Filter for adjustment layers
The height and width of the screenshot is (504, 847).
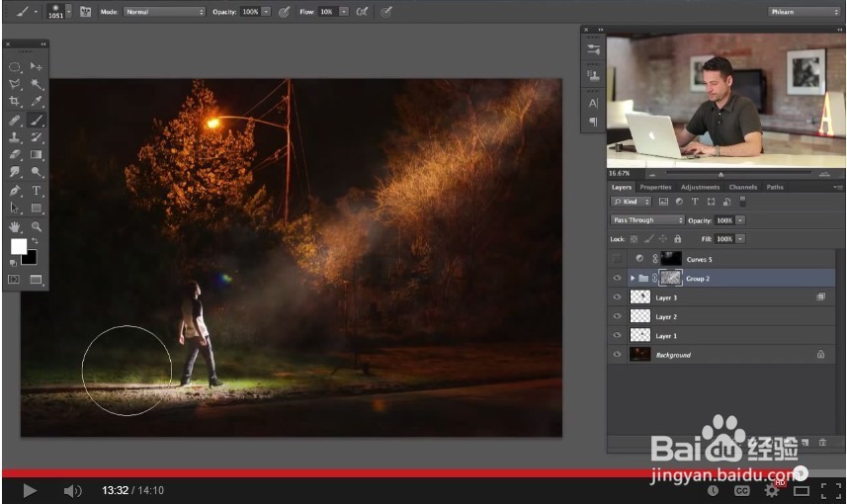click(x=679, y=202)
